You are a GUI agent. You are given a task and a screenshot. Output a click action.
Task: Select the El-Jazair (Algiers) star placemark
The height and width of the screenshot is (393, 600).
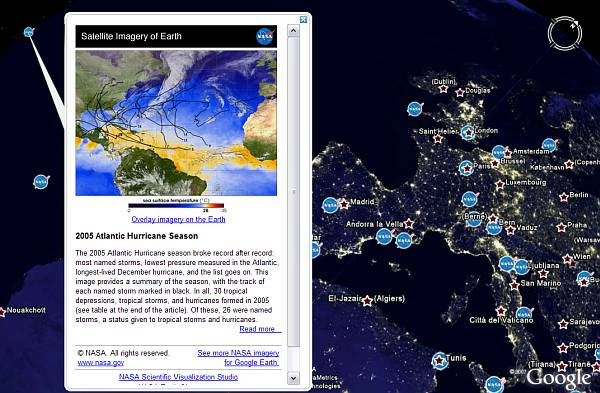tap(367, 301)
